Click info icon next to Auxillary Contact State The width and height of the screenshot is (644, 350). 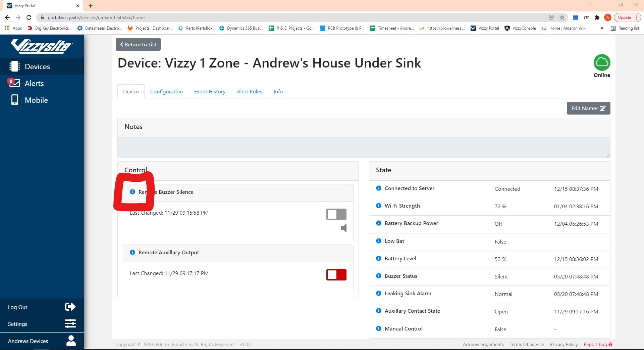tap(379, 311)
